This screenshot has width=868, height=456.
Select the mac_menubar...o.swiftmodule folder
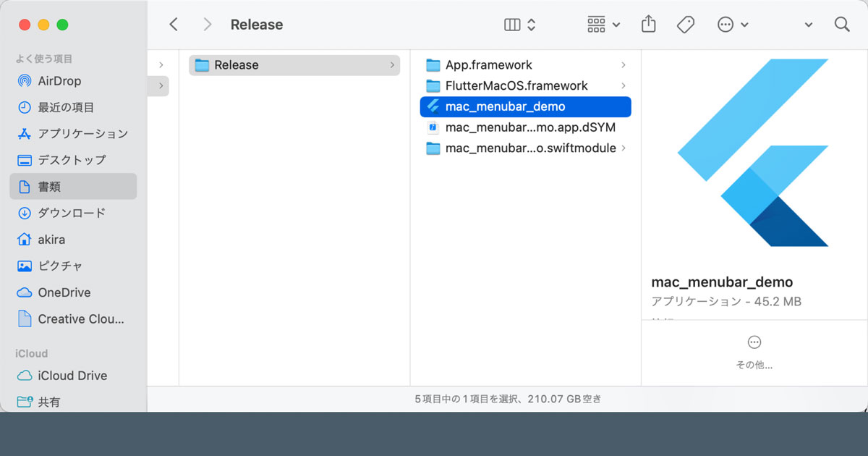point(526,148)
